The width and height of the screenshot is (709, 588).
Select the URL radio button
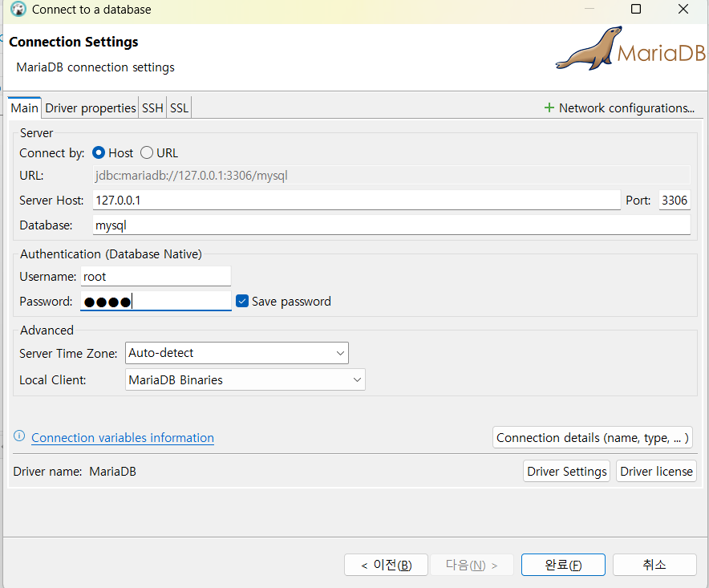pos(147,153)
